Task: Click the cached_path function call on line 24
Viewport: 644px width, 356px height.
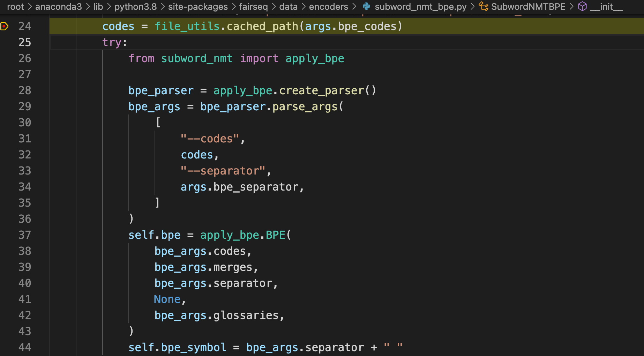Action: click(262, 26)
